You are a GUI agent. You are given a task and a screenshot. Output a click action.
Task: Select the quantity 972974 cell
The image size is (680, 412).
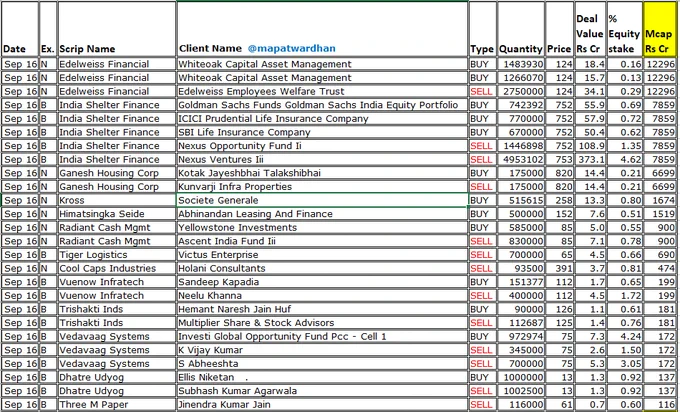(x=521, y=337)
